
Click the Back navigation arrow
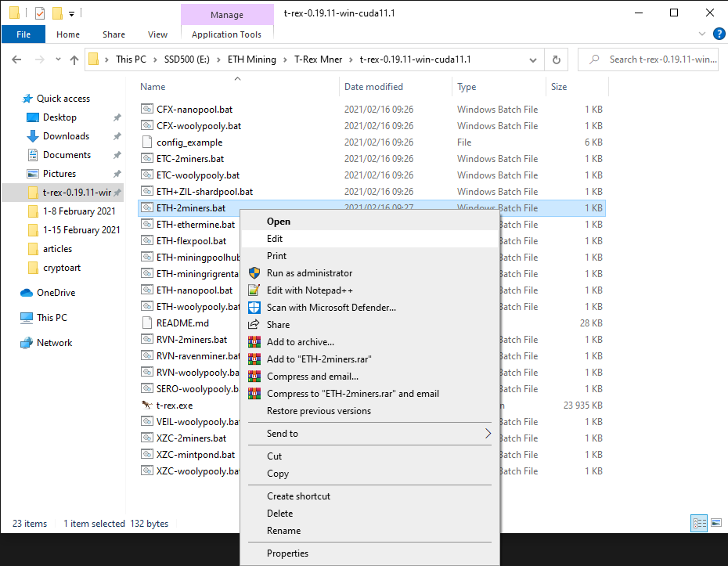(16, 59)
